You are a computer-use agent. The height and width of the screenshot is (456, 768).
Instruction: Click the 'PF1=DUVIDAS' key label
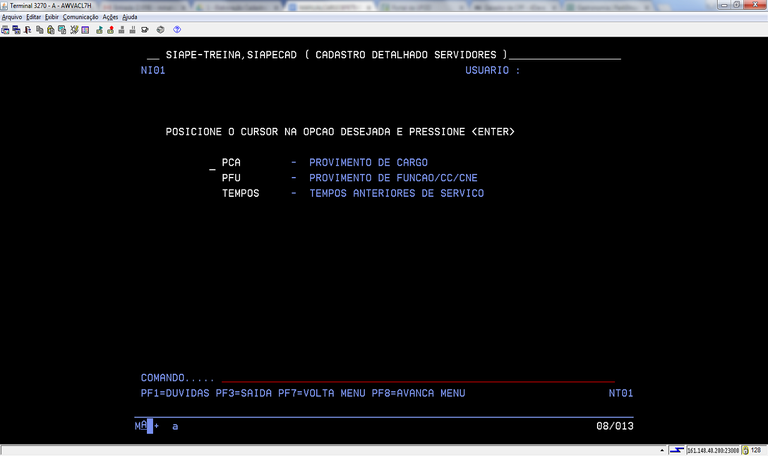[x=175, y=393]
